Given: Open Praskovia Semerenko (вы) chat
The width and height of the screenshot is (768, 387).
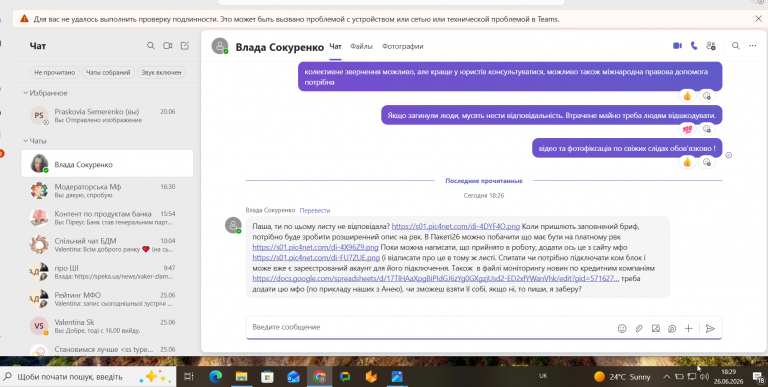Looking at the screenshot, I should point(107,116).
